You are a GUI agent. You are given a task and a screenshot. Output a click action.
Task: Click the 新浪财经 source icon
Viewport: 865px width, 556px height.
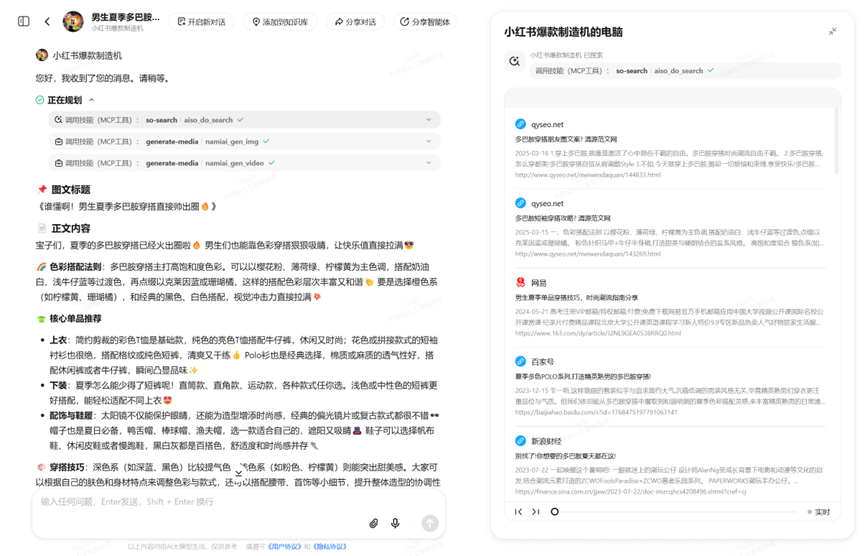click(x=520, y=441)
